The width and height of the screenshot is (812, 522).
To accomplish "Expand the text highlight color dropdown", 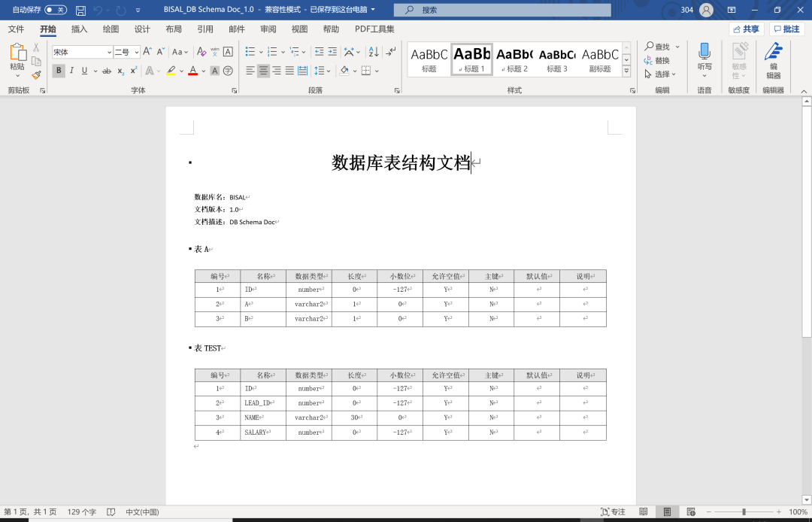I will coord(180,70).
